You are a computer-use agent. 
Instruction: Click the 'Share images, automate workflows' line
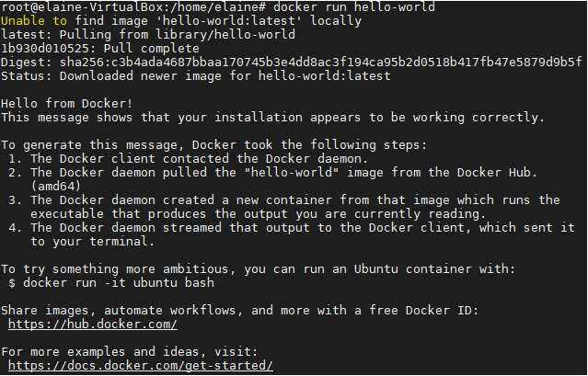pyautogui.click(x=240, y=310)
